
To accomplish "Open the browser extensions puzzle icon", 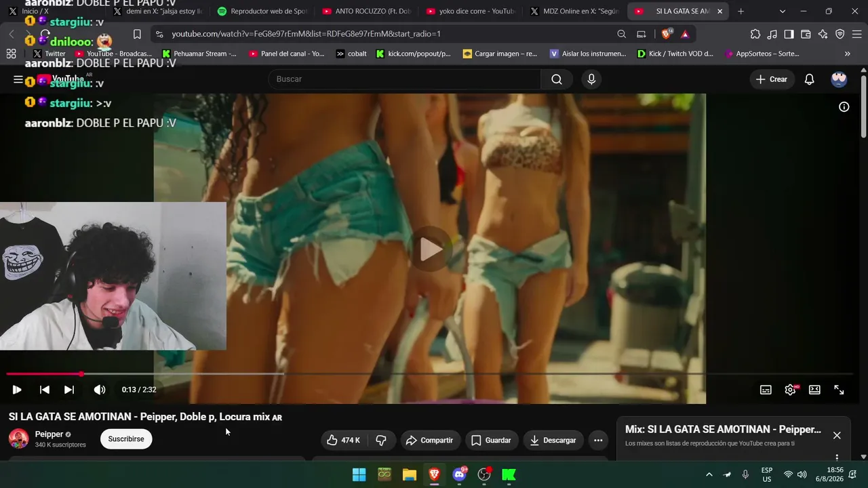I will click(x=755, y=34).
